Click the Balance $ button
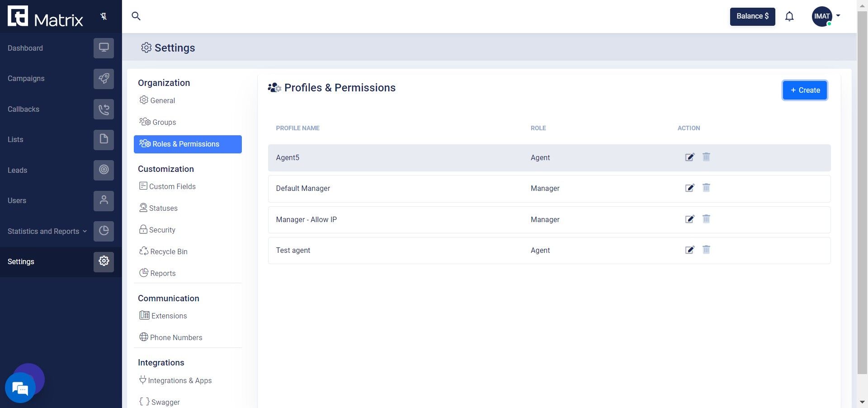 point(752,16)
